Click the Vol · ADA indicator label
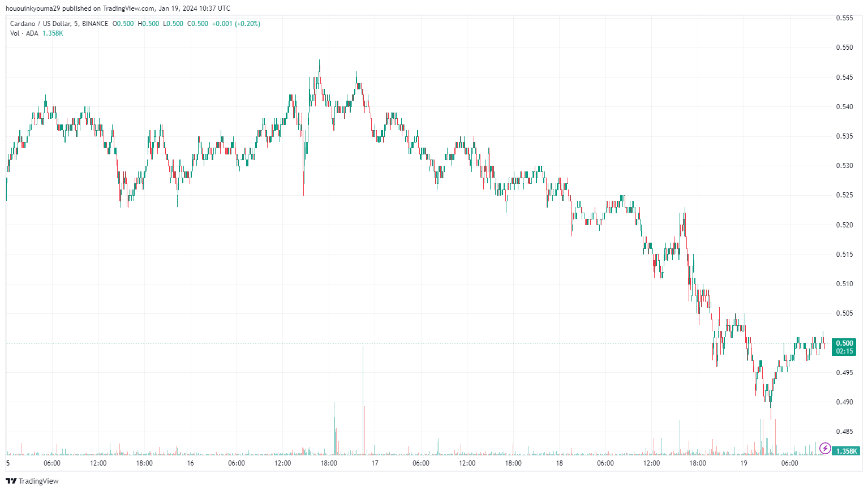This screenshot has width=868, height=491. pyautogui.click(x=24, y=33)
